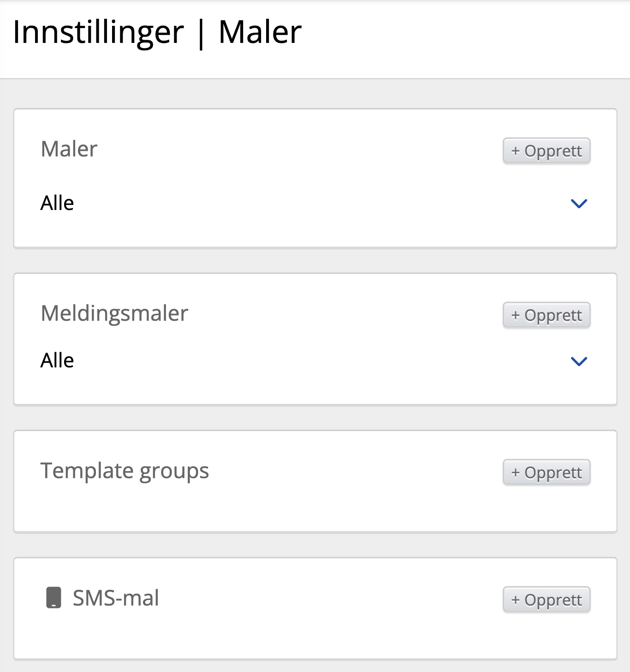Viewport: 630px width, 672px height.
Task: Open the Alle filter under Maler
Action: pos(57,203)
